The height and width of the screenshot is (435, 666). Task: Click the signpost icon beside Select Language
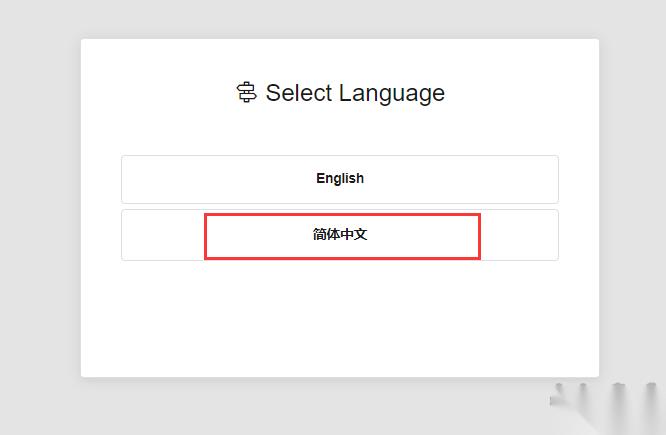(246, 93)
